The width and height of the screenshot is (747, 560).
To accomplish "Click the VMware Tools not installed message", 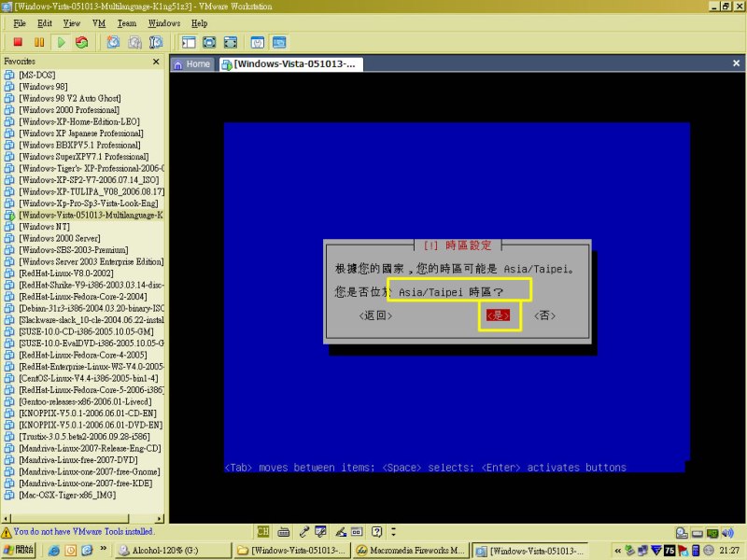I will pos(84,531).
